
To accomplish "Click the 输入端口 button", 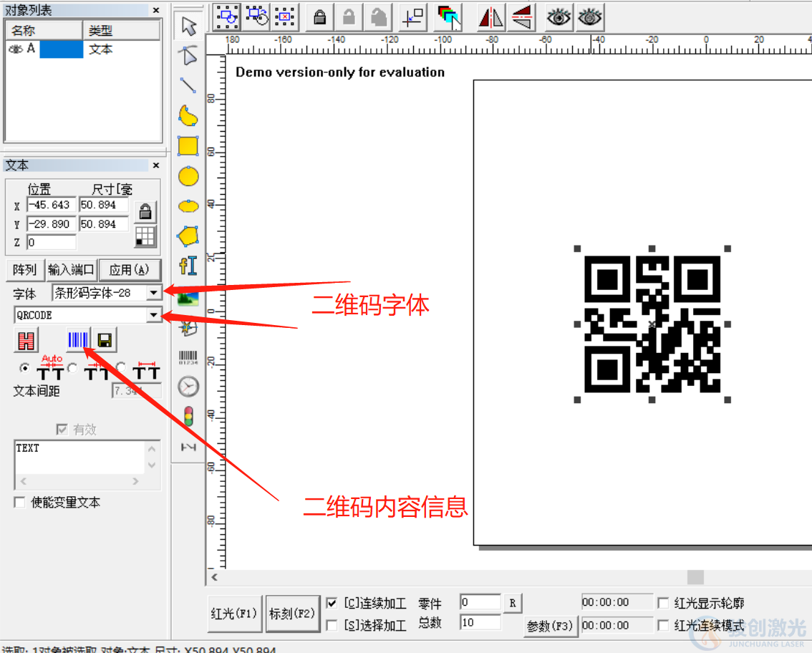I will 71,270.
